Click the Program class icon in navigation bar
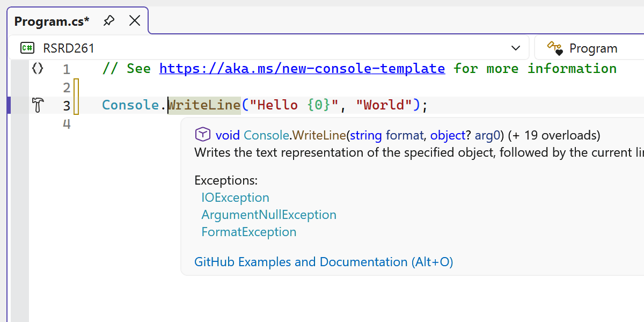Image resolution: width=644 pixels, height=322 pixels. [555, 48]
